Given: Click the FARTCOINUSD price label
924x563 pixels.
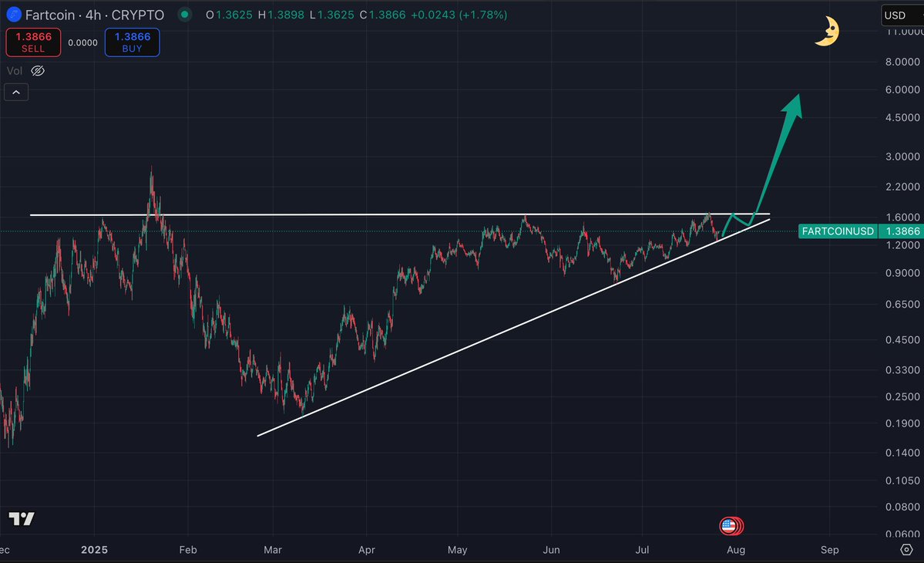Looking at the screenshot, I should (838, 231).
